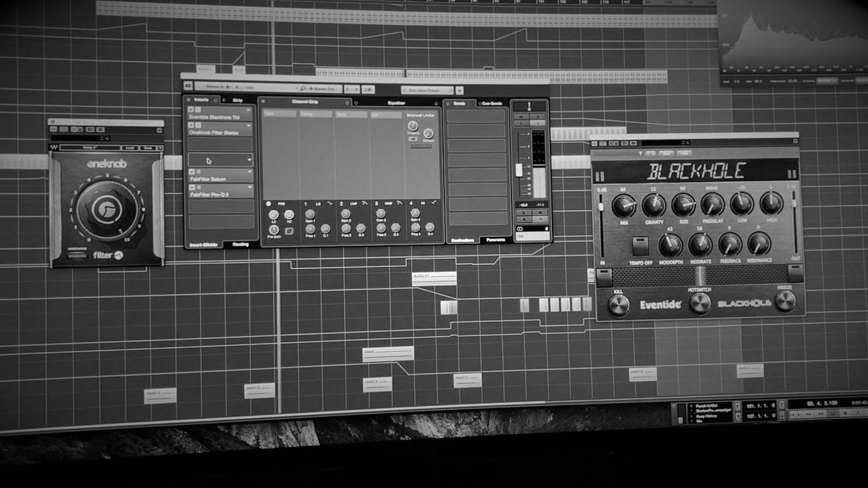Click the big OneKnob filter knob
The height and width of the screenshot is (488, 868).
(x=106, y=209)
